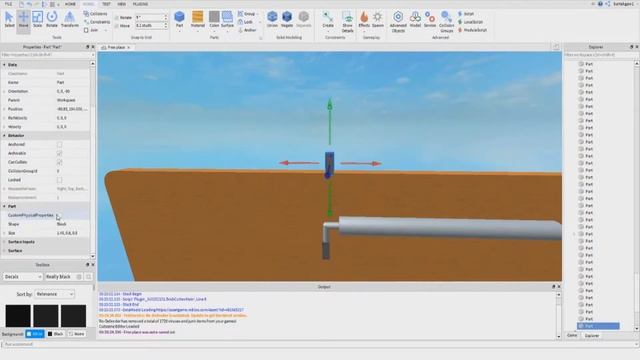Click the Separate solid modeling icon
Viewport: 640px width, 360px height.
coord(304,19)
